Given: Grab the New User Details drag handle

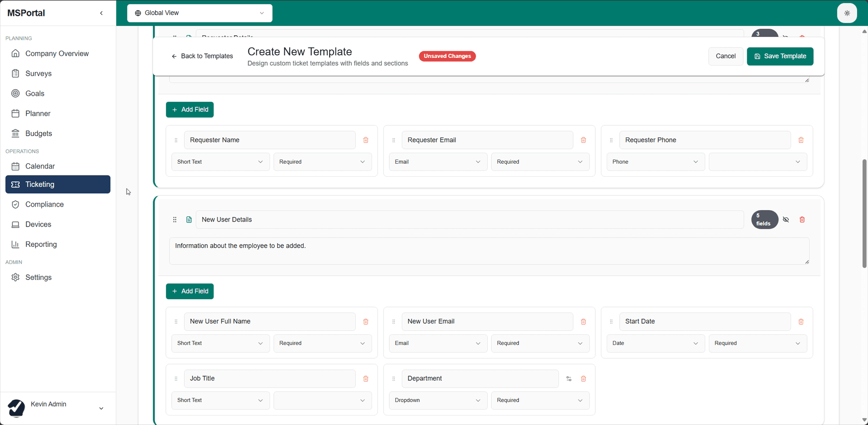Looking at the screenshot, I should point(175,220).
